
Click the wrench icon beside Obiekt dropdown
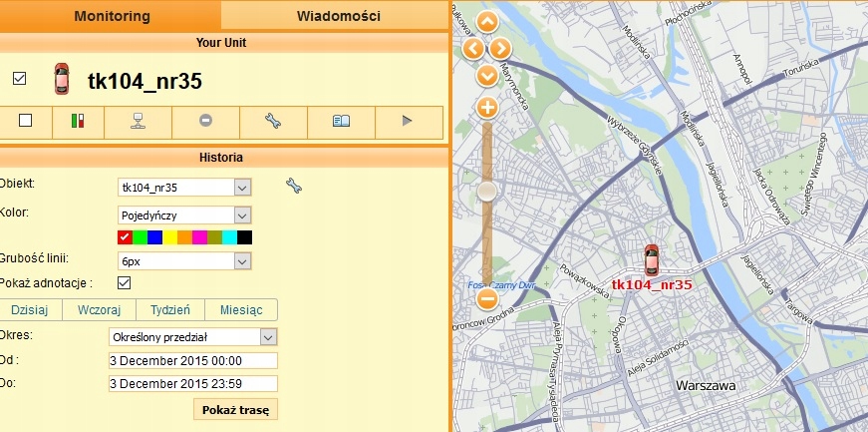pos(293,185)
